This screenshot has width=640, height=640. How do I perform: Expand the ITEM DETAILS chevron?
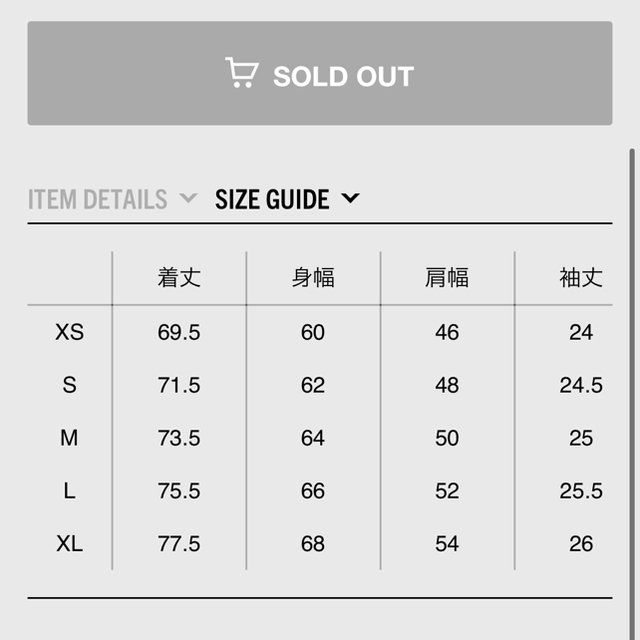point(188,198)
